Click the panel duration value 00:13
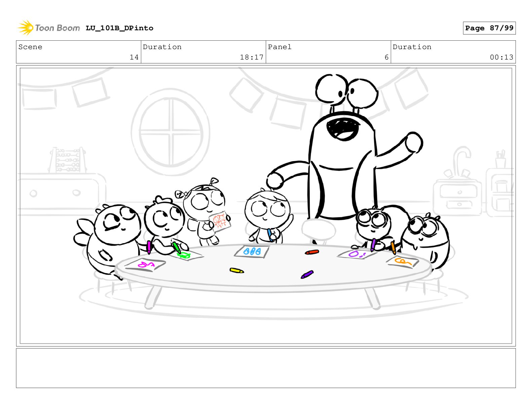The width and height of the screenshot is (532, 412). [x=501, y=57]
